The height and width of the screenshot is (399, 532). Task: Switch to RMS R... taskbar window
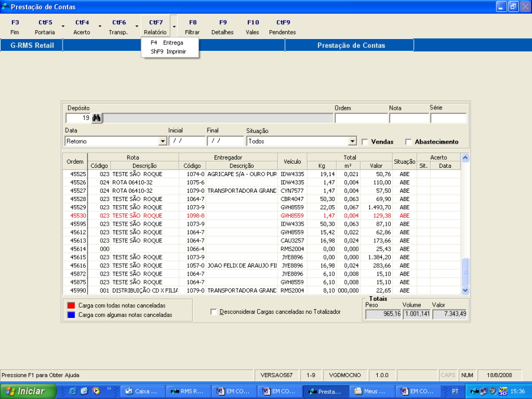pos(189,391)
